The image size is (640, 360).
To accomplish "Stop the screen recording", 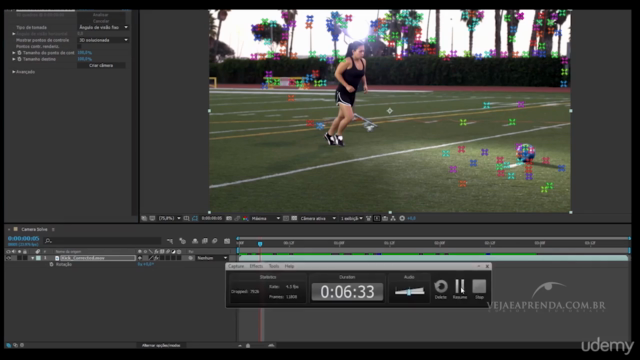I will pyautogui.click(x=479, y=287).
